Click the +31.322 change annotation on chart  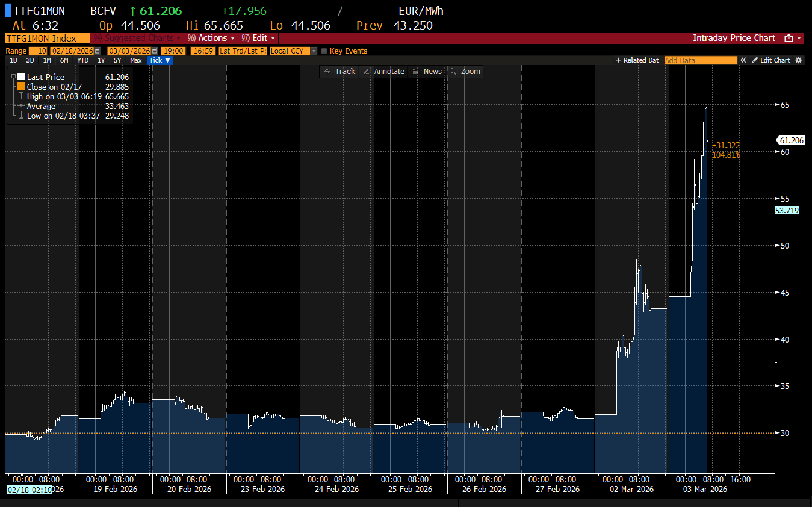(726, 145)
